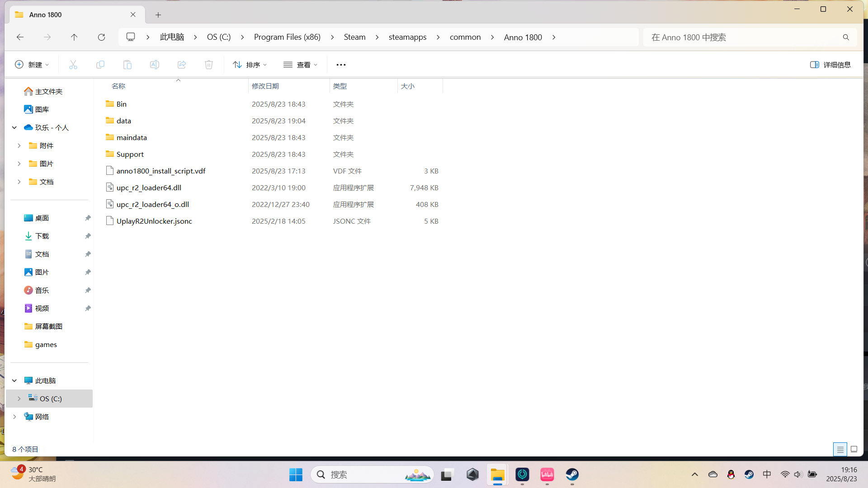The image size is (868, 488).
Task: Click the Delete trash can icon
Action: pyautogui.click(x=209, y=65)
